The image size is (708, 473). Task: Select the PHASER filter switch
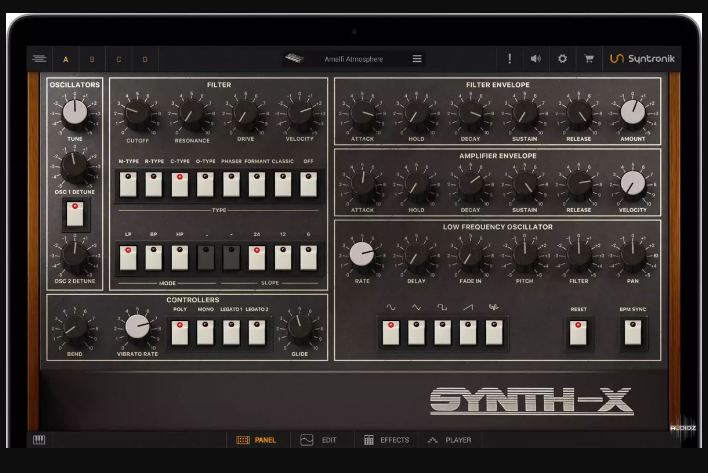tap(231, 184)
